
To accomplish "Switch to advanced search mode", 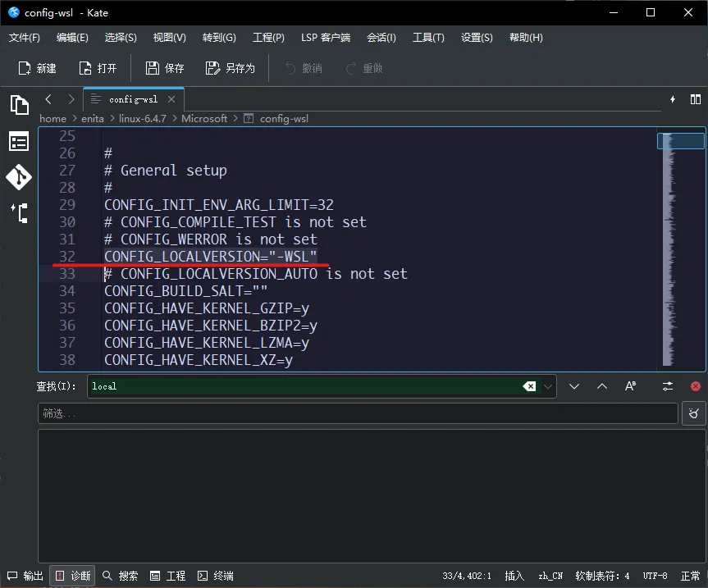I will pyautogui.click(x=668, y=386).
